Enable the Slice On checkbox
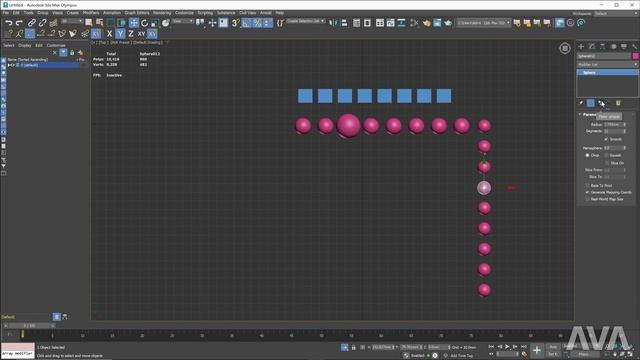The width and height of the screenshot is (640, 360). pos(607,163)
